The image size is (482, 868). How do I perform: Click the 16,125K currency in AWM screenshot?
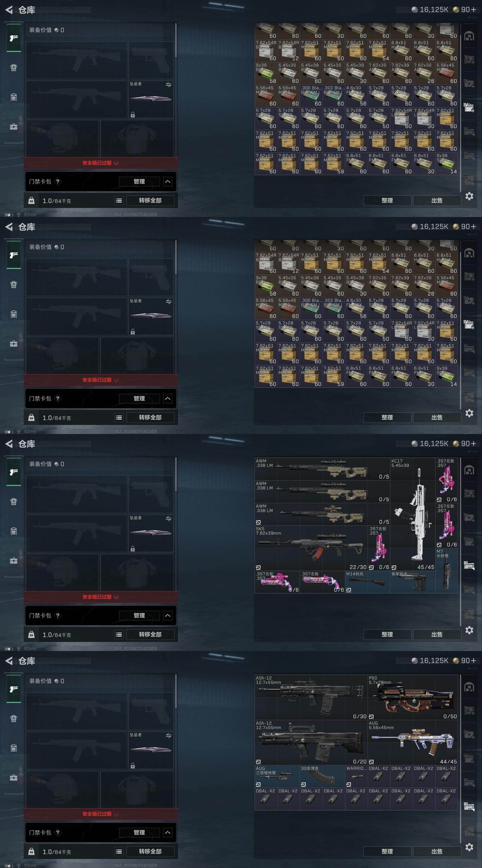[430, 443]
